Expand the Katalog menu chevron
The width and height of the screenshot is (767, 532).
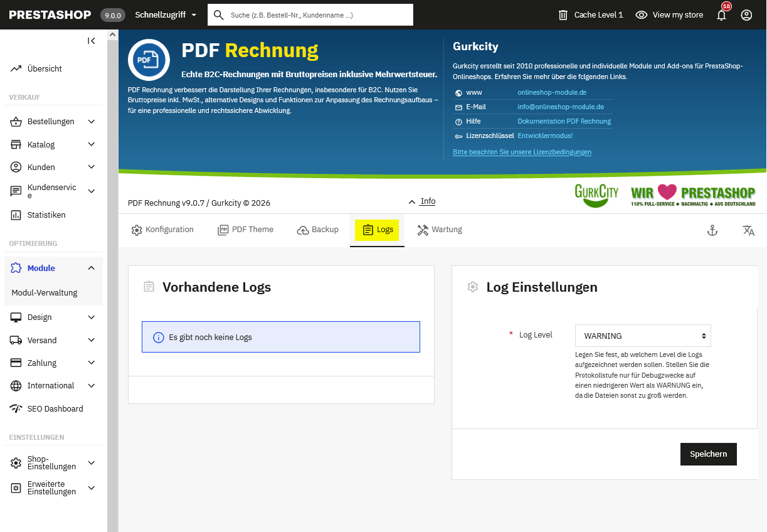92,145
